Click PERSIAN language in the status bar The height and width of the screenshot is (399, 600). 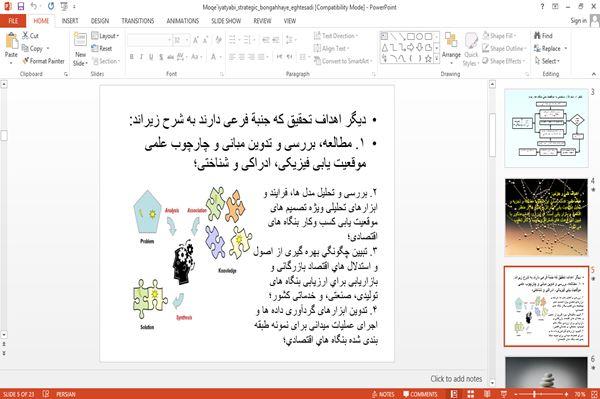pos(65,394)
